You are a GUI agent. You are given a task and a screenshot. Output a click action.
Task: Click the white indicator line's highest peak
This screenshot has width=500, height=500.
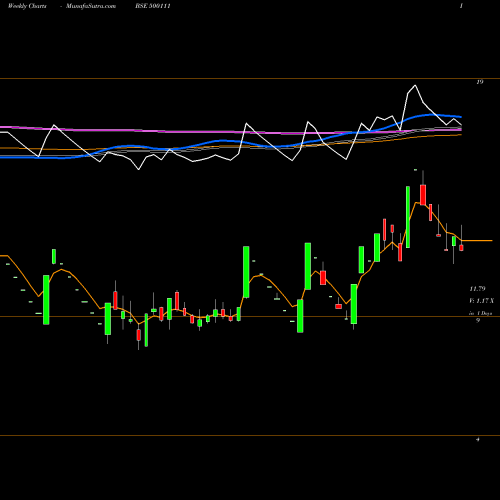415,85
